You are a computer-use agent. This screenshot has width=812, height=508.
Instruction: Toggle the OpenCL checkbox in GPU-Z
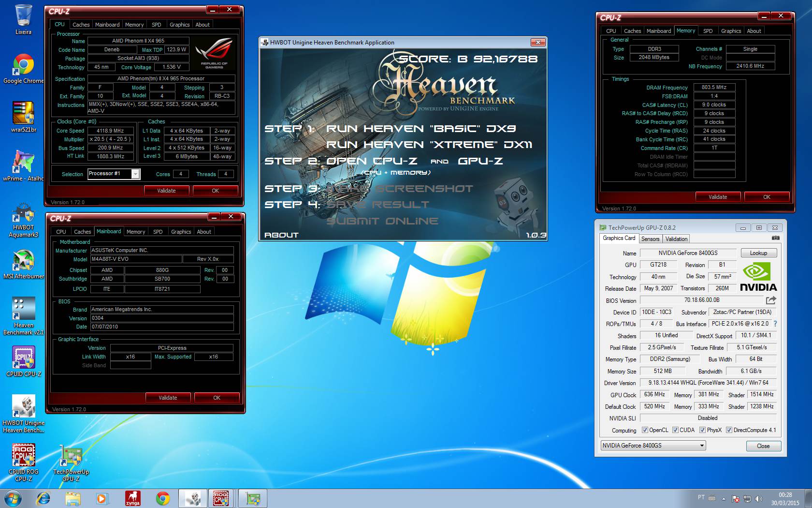(645, 430)
